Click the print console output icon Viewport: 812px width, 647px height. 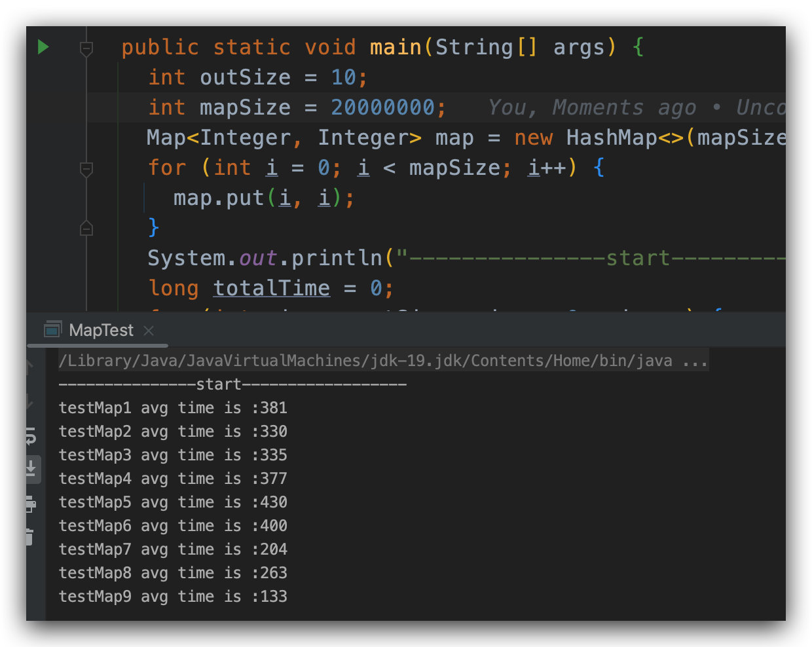[30, 504]
